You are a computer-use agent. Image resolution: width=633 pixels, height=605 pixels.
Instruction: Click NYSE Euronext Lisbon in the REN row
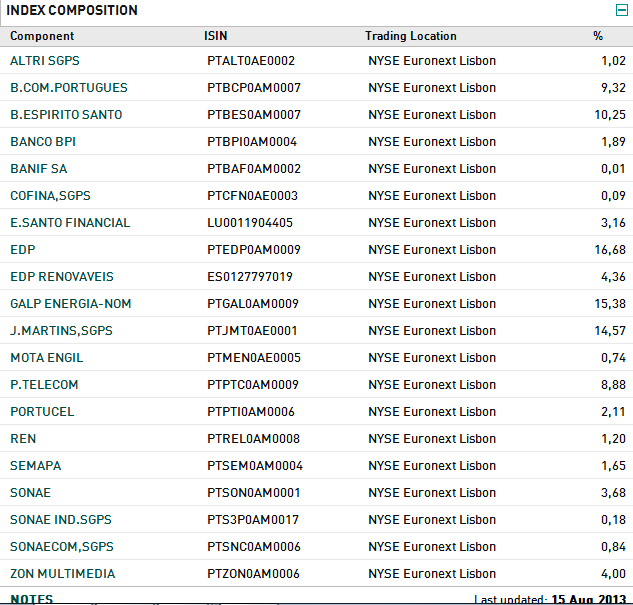(x=432, y=439)
